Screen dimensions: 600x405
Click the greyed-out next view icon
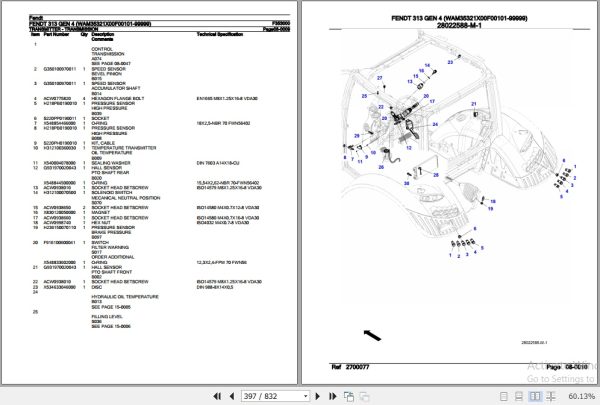(364, 397)
